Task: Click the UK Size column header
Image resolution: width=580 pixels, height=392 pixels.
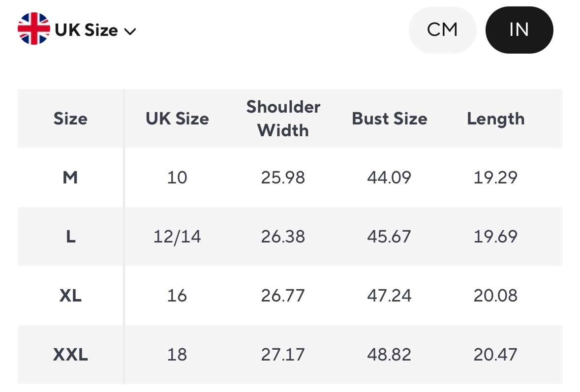Action: click(177, 119)
